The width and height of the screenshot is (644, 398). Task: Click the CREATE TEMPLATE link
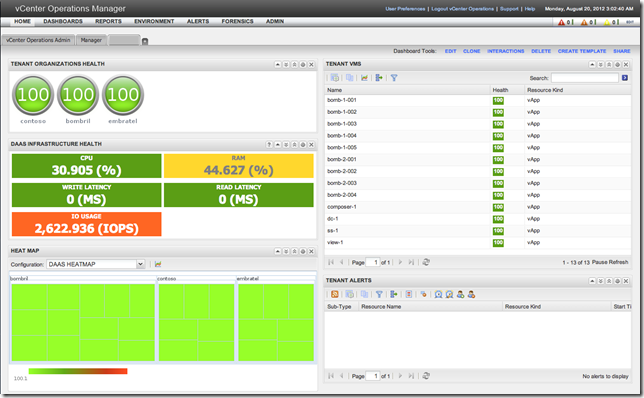[x=582, y=51]
